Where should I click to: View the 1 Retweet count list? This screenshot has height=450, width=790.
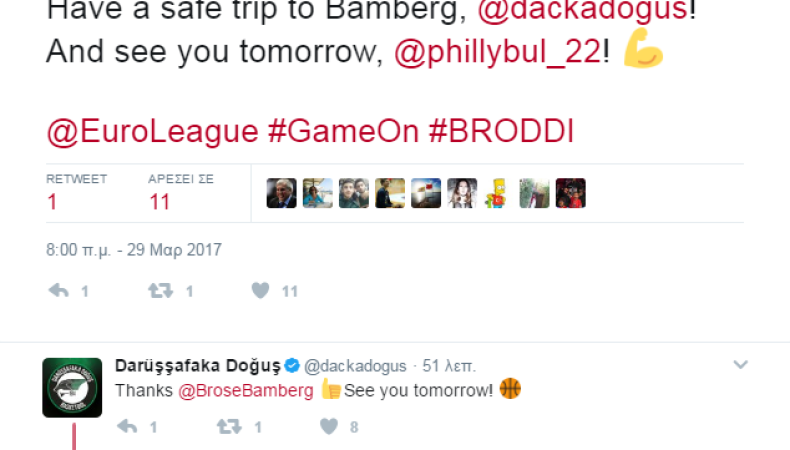click(76, 193)
